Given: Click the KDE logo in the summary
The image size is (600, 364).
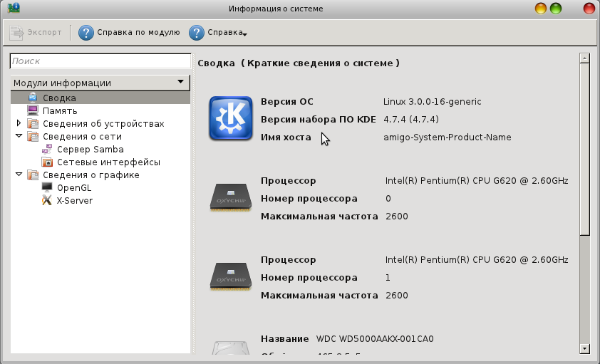Looking at the screenshot, I should (231, 118).
